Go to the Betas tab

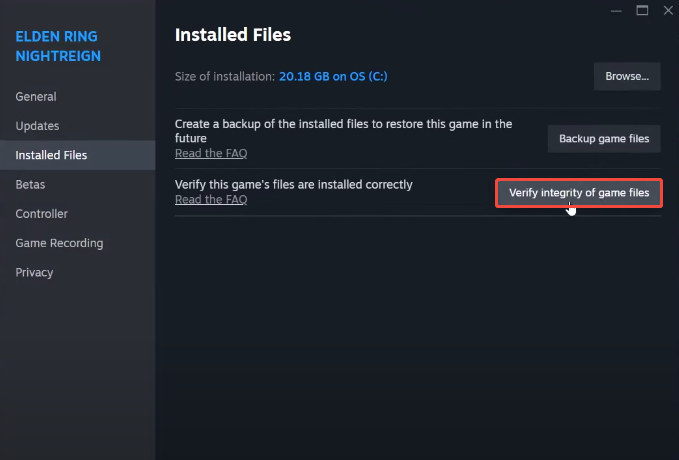[x=30, y=184]
